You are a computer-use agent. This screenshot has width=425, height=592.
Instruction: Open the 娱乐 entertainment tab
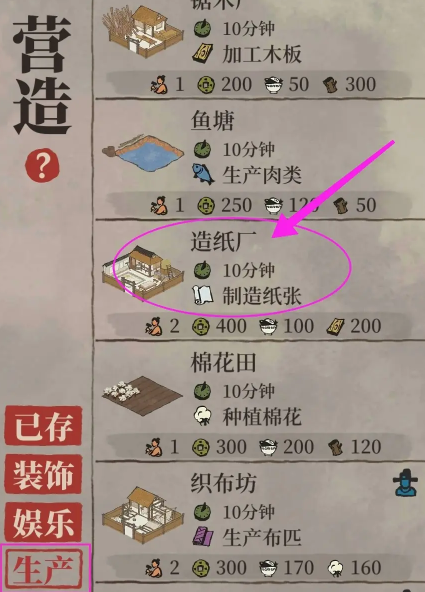pyautogui.click(x=43, y=523)
